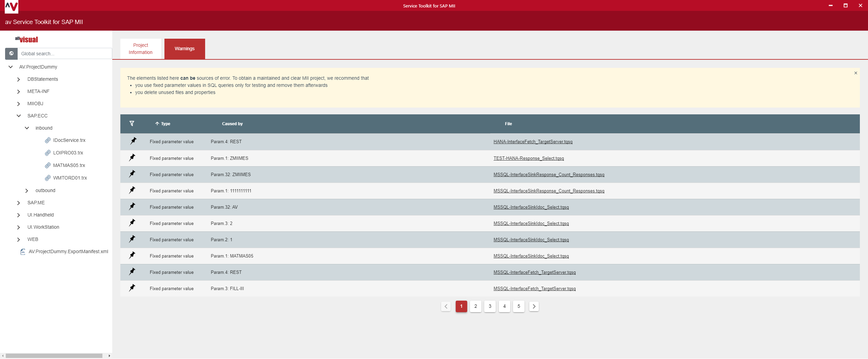Sort table by Type column header
868x359 pixels.
click(x=165, y=124)
